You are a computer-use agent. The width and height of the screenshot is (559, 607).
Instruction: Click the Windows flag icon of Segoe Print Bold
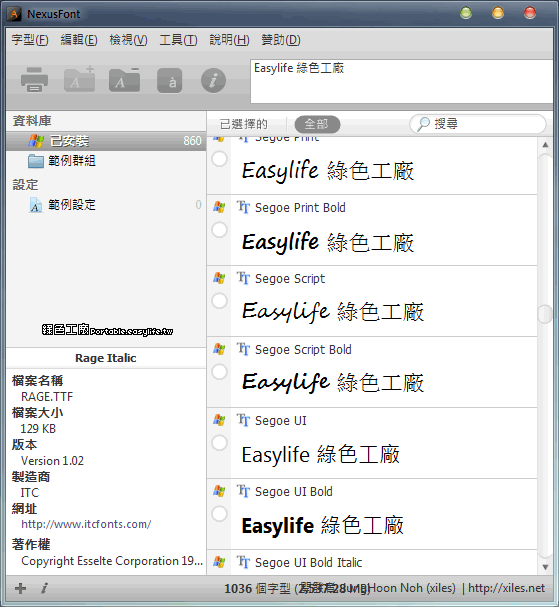pyautogui.click(x=219, y=207)
